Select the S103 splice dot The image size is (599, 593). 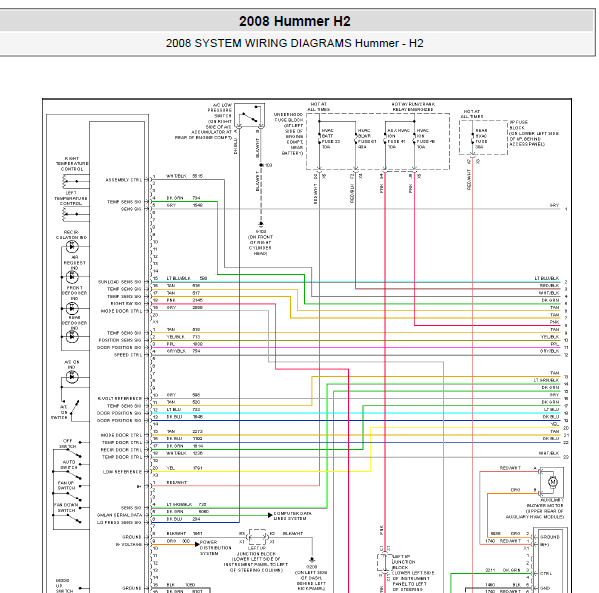[261, 165]
